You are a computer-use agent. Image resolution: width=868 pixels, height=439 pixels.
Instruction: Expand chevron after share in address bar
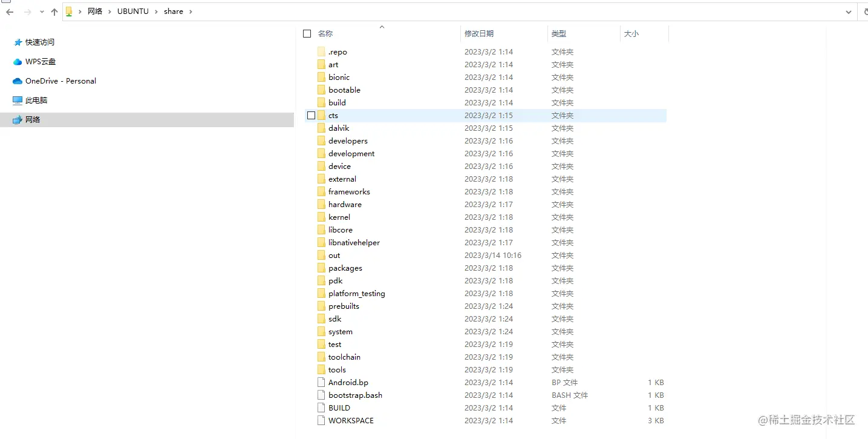pyautogui.click(x=191, y=12)
